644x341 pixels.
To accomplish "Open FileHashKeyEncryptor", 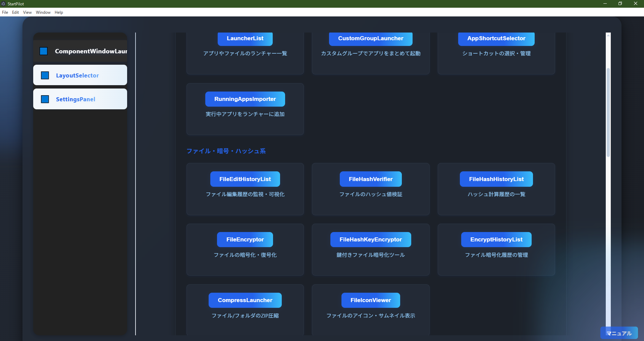I will [x=370, y=239].
